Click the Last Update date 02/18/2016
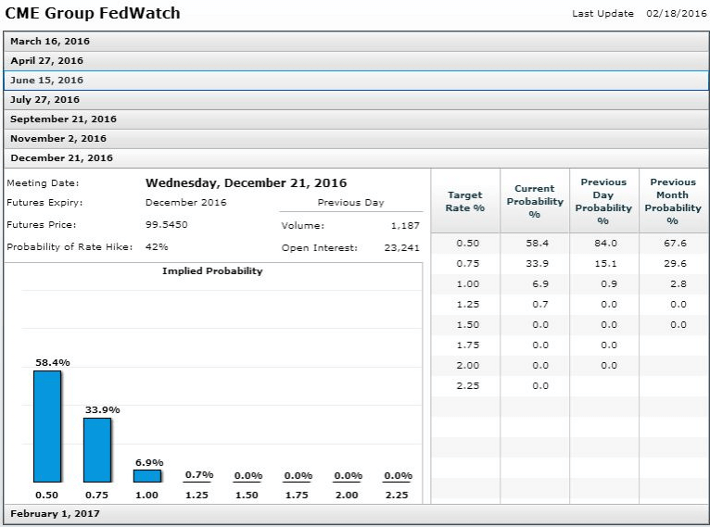710x527 pixels. [x=676, y=14]
